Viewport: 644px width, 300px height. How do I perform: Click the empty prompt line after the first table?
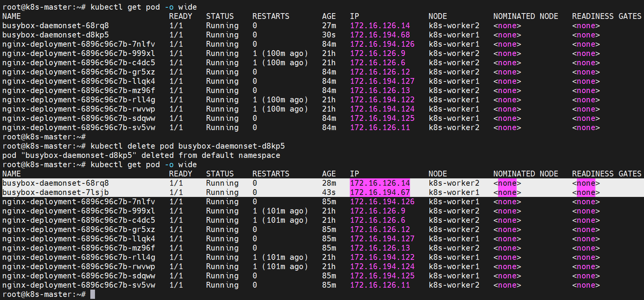[x=44, y=137]
